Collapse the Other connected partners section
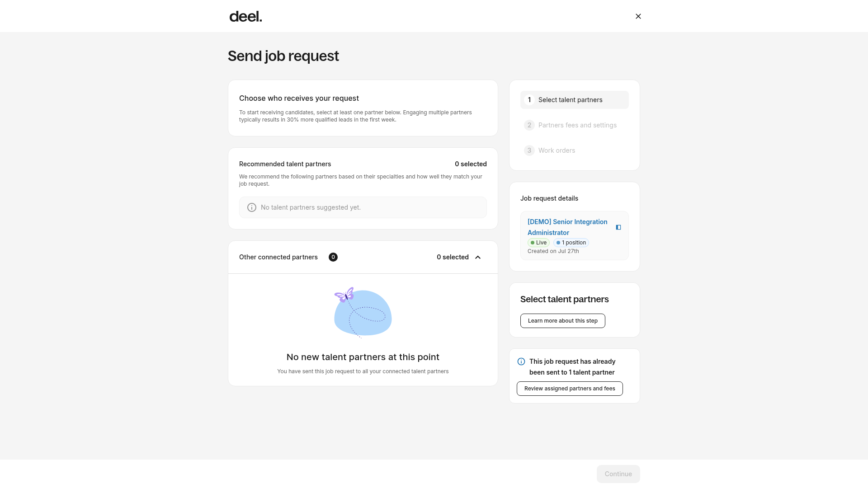Viewport: 868px width, 488px height. 478,257
